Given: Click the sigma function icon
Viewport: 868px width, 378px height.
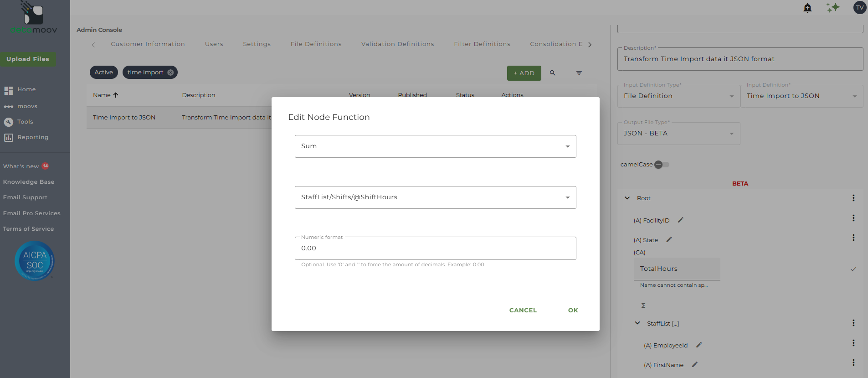Looking at the screenshot, I should tap(643, 306).
